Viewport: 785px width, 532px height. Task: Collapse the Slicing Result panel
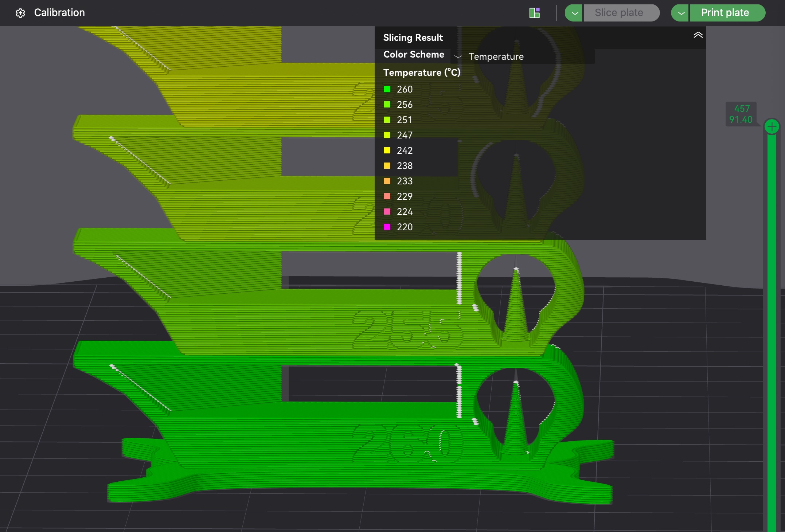(698, 35)
